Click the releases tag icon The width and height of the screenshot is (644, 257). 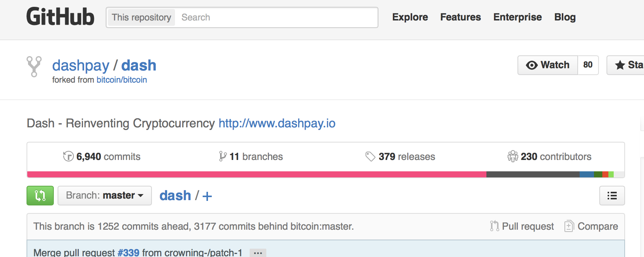370,156
